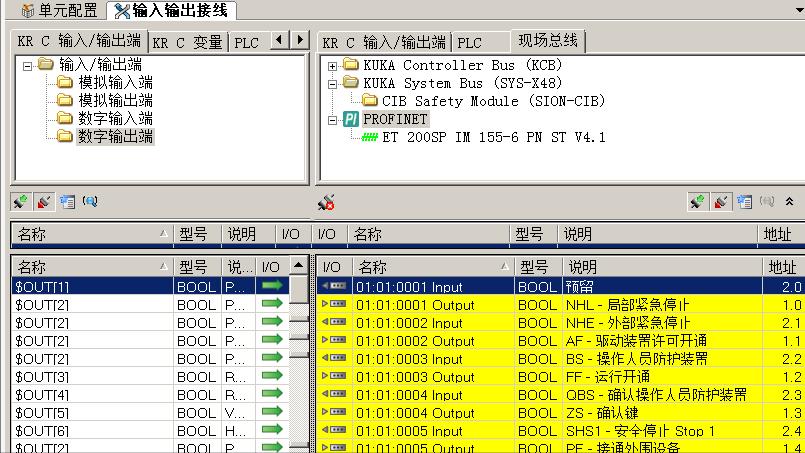
Task: Select the ET 200SP IM 155-6 PN device
Action: coord(493,137)
